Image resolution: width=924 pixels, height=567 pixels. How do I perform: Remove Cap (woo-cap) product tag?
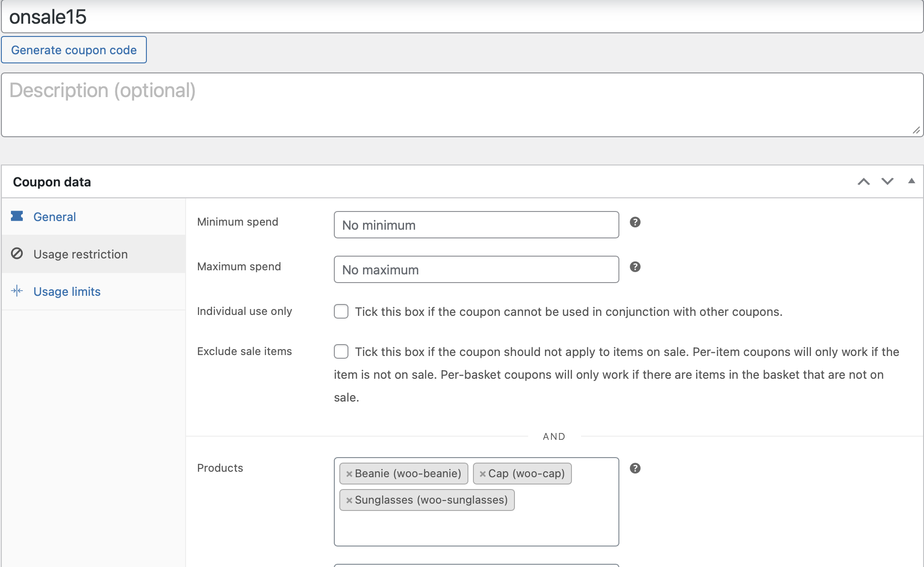(483, 474)
